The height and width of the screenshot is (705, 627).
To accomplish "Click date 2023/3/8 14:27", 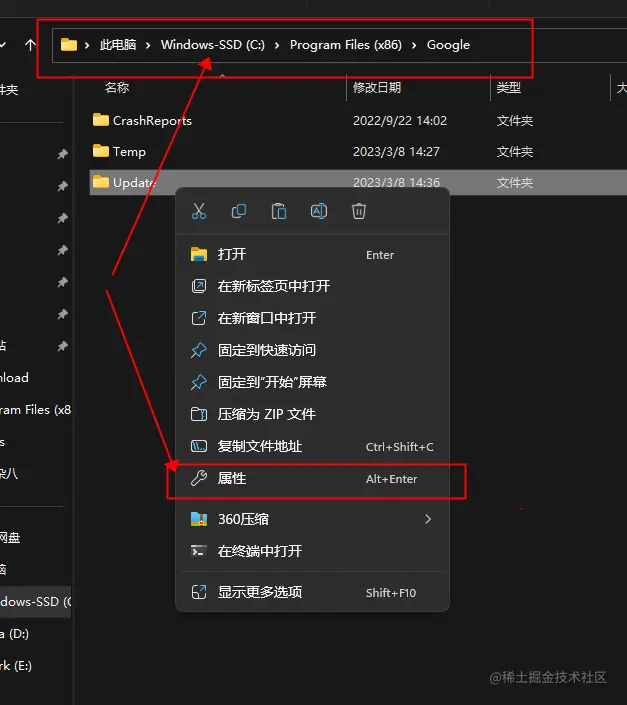I will 396,152.
